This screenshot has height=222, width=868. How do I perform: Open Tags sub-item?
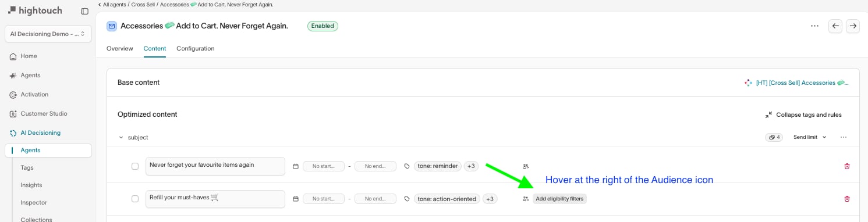[x=27, y=168]
